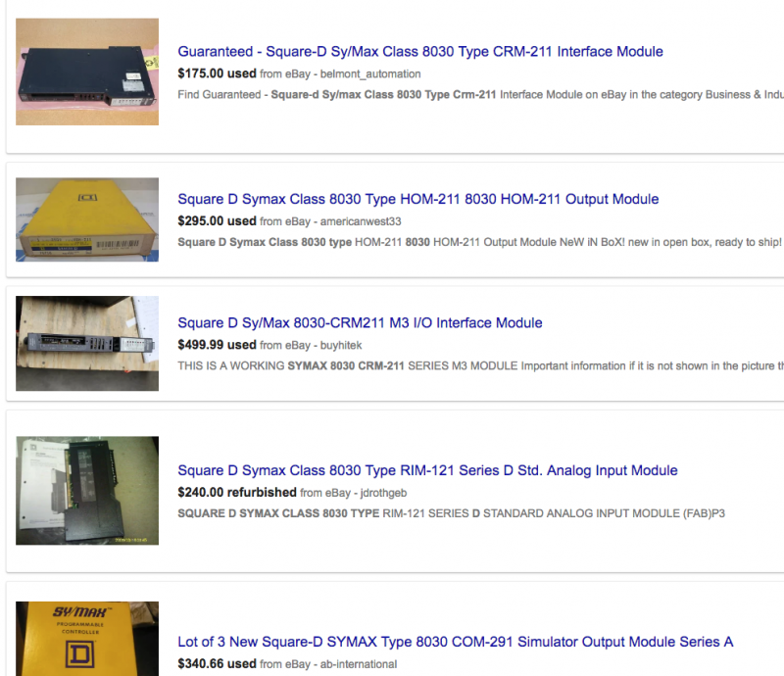Click the $175.00 used price text
The height and width of the screenshot is (676, 784).
click(x=217, y=73)
